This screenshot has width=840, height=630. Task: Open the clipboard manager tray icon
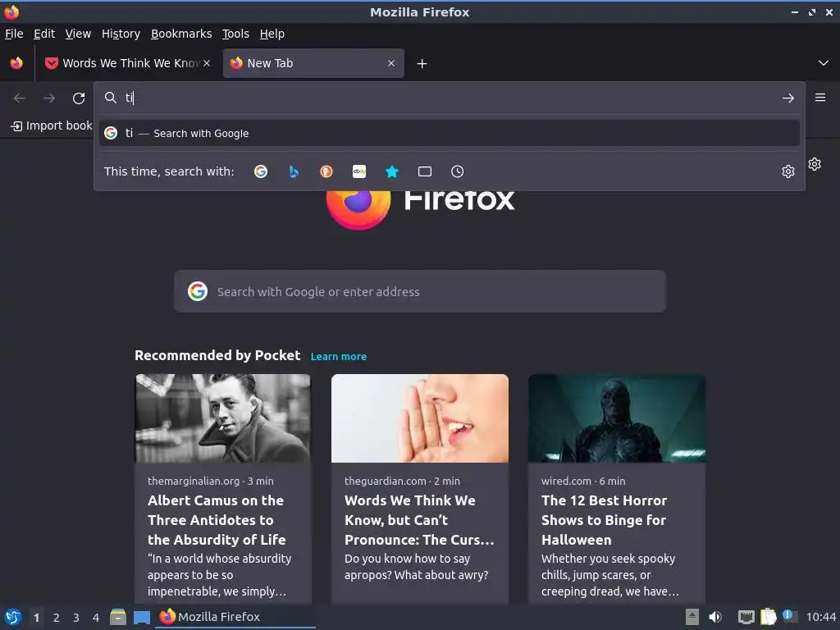point(768,617)
